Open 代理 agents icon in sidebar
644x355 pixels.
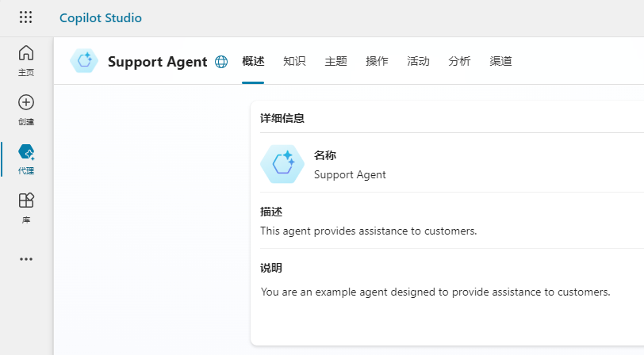pos(26,152)
